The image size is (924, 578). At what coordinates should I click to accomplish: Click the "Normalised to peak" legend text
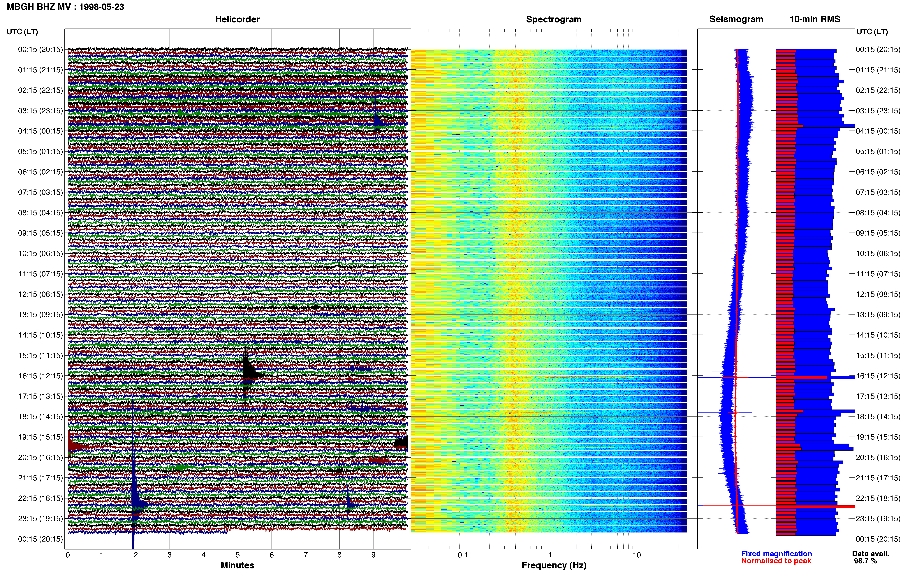[776, 561]
